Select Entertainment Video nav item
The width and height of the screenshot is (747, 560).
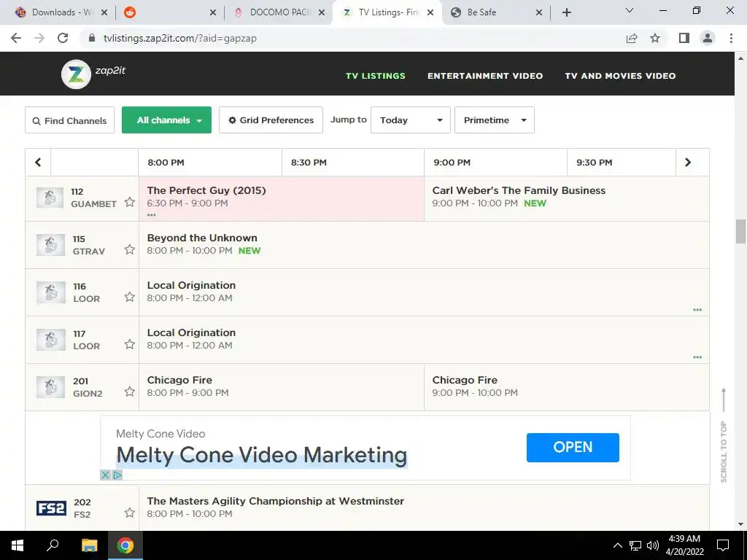(x=485, y=76)
